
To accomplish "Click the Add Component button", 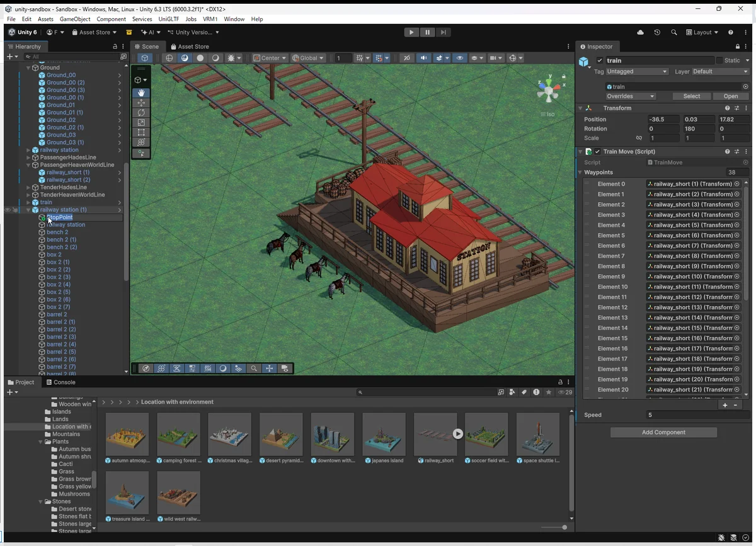I will pyautogui.click(x=663, y=433).
